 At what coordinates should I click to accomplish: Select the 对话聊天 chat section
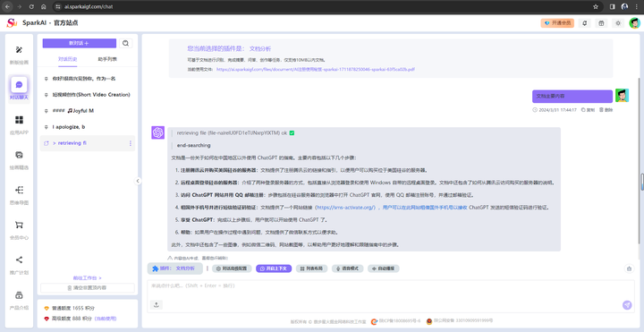pos(19,89)
